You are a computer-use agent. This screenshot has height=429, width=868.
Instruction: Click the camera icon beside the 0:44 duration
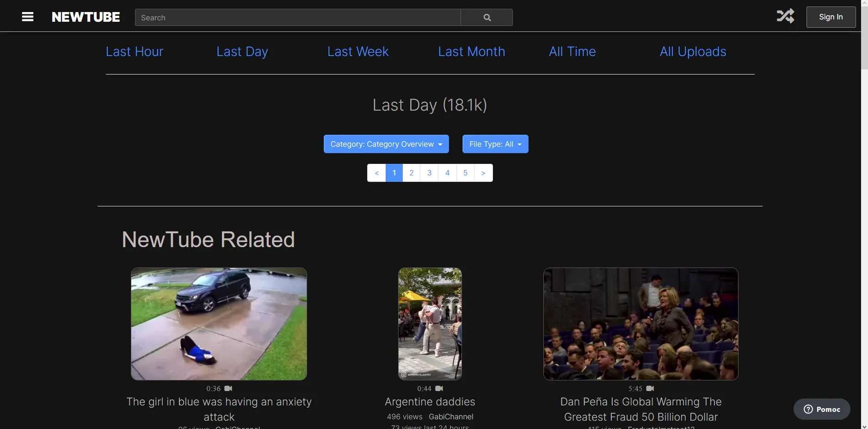pyautogui.click(x=439, y=389)
